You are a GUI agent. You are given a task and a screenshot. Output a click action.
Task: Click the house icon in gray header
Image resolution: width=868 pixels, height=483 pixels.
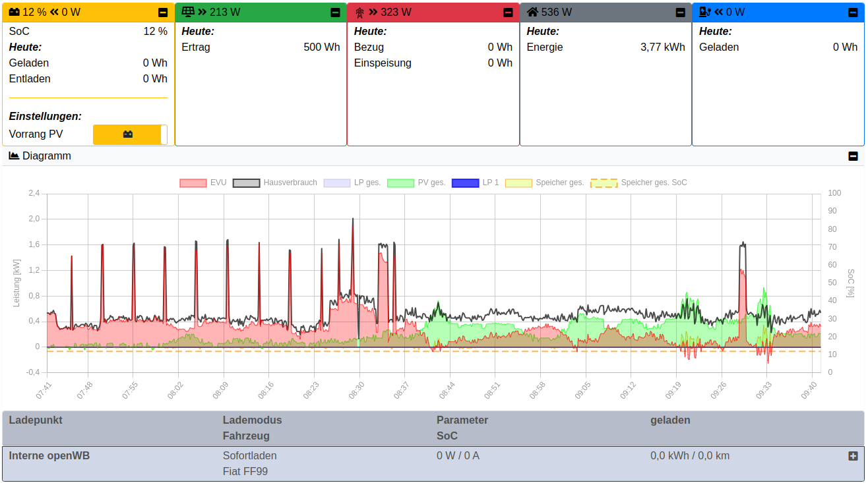532,13
